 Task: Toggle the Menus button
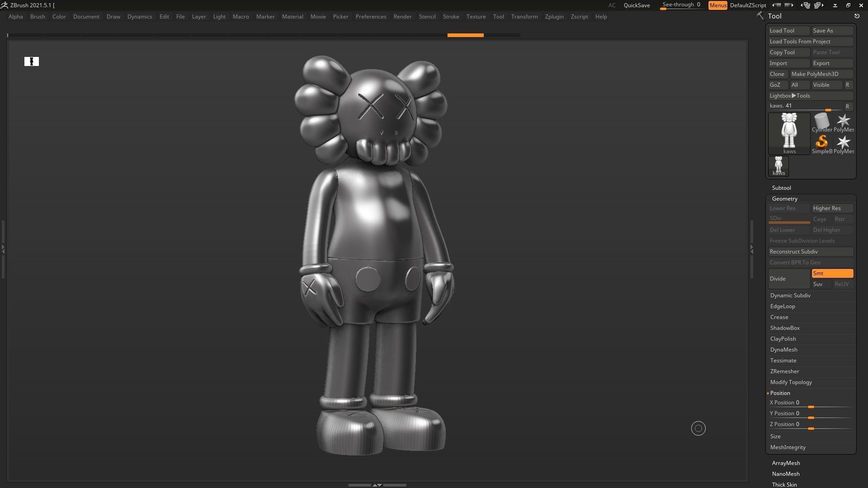718,5
